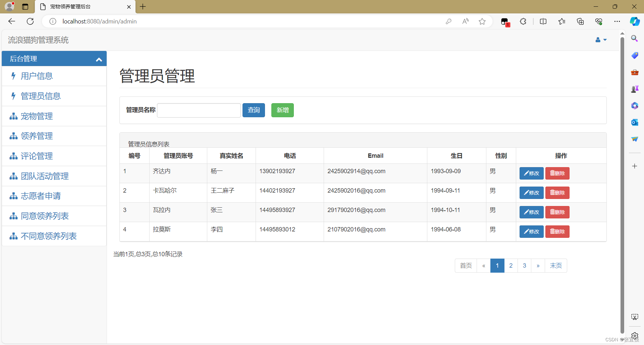Focus the 管理员名称 search field

[199, 110]
